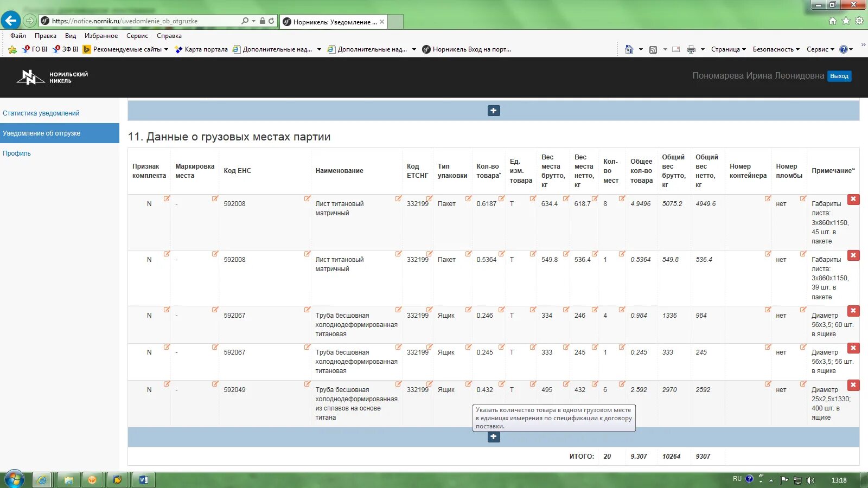Open address bar history dropdown arrow
This screenshot has height=488, width=868.
pyautogui.click(x=254, y=21)
